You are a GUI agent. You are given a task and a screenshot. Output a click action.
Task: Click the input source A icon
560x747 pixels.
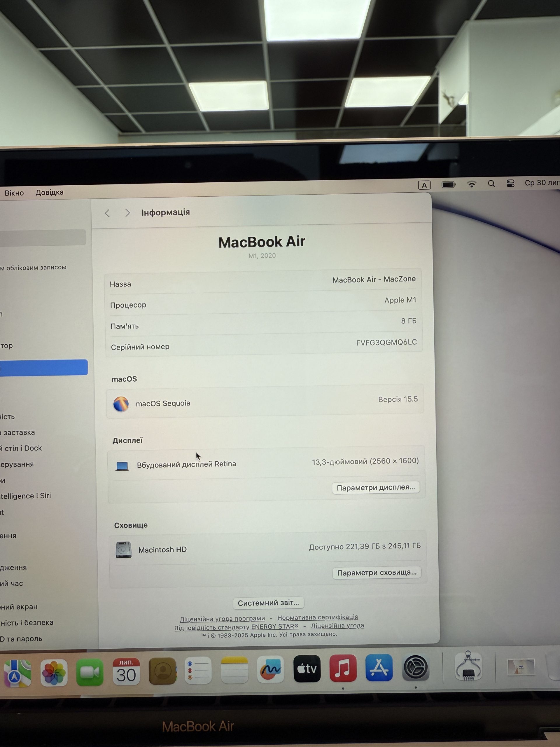click(424, 185)
